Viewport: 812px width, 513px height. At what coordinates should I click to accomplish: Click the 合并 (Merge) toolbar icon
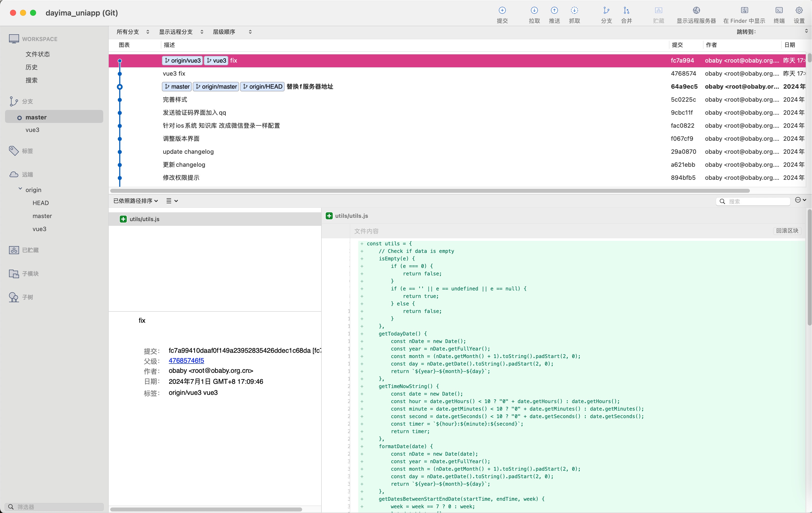(x=626, y=11)
